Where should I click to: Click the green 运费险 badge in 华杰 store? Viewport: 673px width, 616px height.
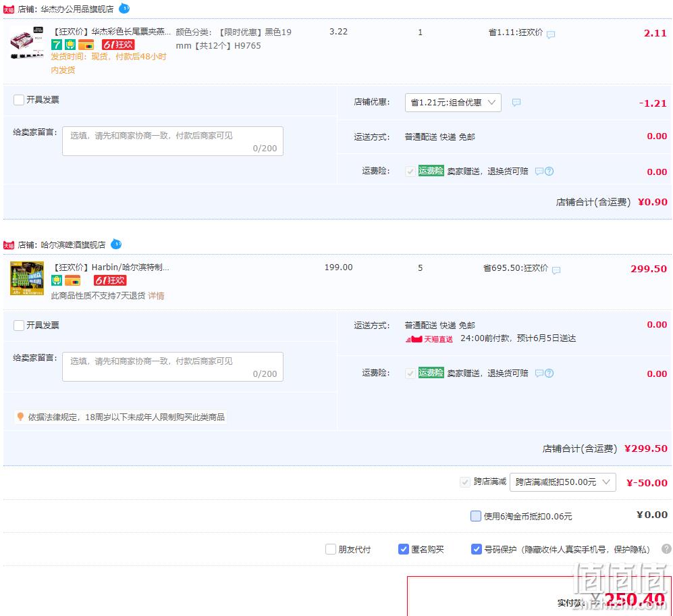431,171
